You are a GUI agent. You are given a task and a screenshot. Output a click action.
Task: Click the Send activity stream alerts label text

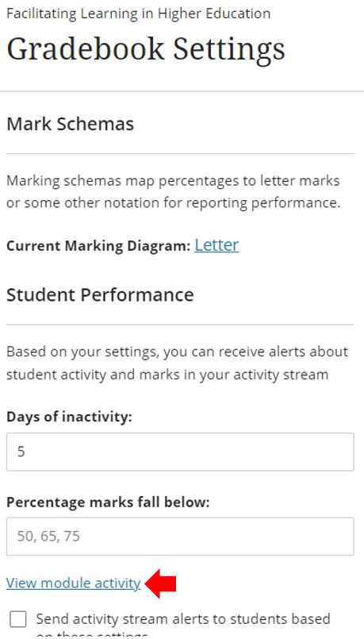183,624
